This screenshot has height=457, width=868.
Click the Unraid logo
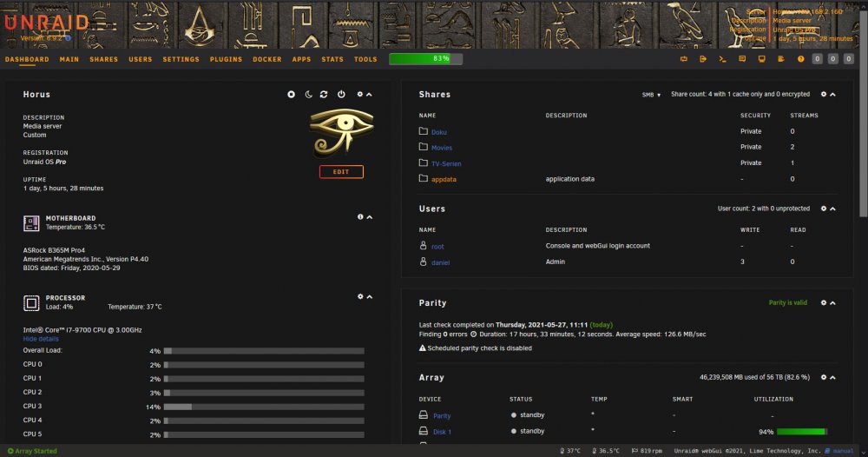47,23
